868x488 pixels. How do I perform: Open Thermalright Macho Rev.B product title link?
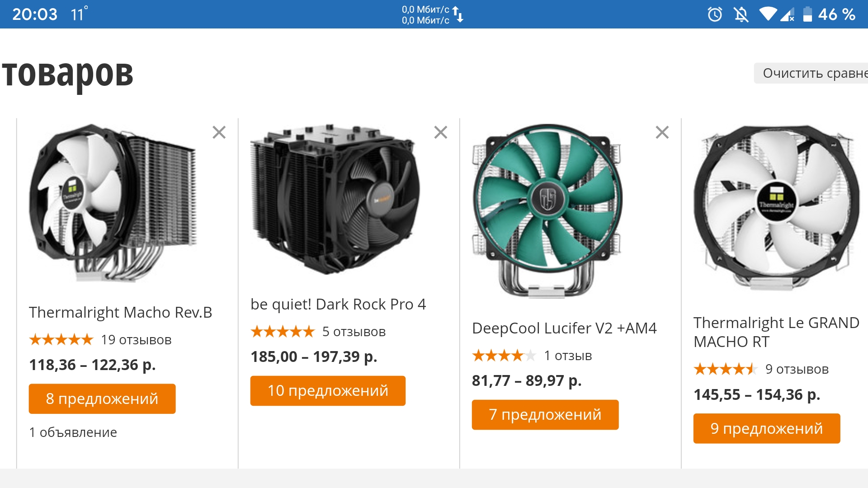pyautogui.click(x=120, y=312)
